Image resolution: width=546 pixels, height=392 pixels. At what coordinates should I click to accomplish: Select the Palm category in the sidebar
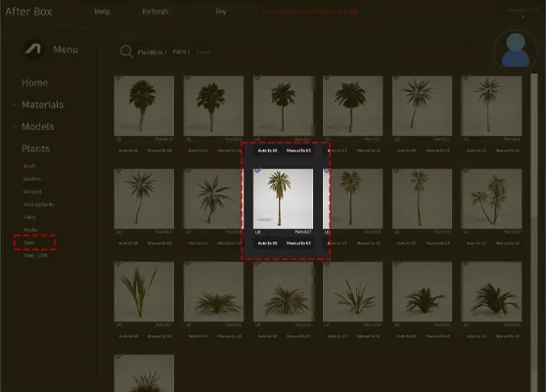click(x=29, y=217)
